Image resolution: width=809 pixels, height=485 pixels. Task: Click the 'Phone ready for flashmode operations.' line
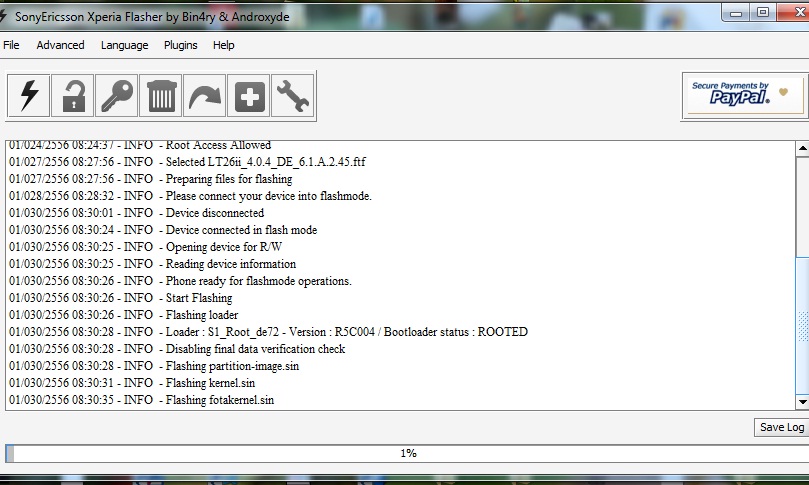pos(180,281)
